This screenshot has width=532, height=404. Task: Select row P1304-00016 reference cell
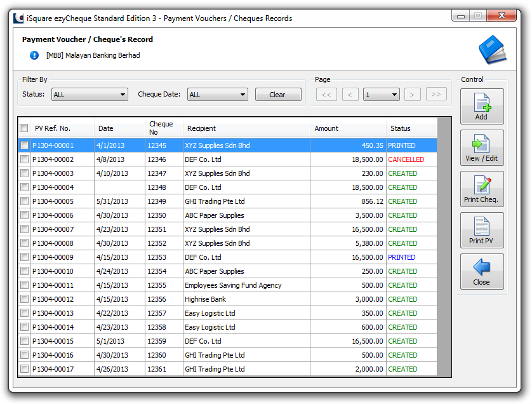pos(62,355)
